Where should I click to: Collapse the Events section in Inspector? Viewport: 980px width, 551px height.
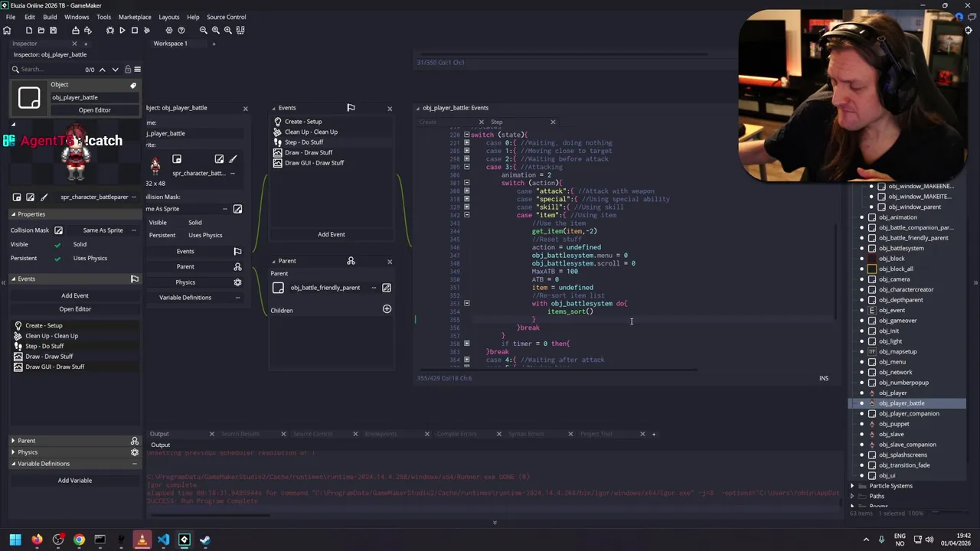pyautogui.click(x=13, y=279)
